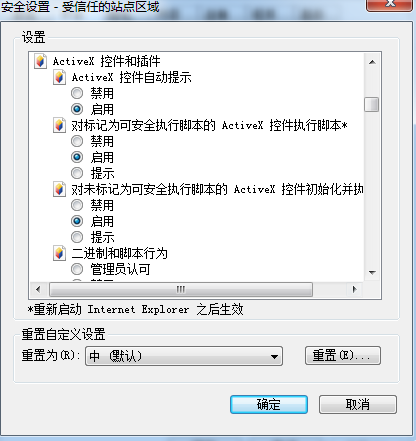The width and height of the screenshot is (416, 441).
Task: Click the horizontal scroll right arrow
Action: (x=354, y=289)
